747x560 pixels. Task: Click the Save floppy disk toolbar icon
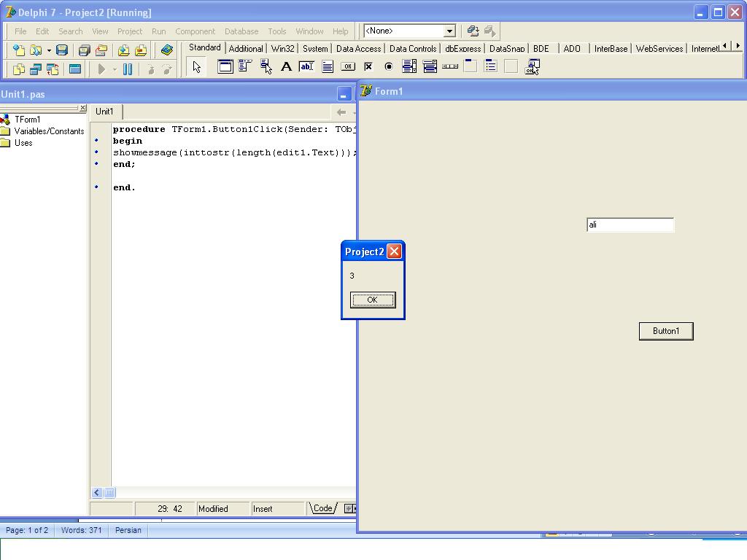pos(62,50)
